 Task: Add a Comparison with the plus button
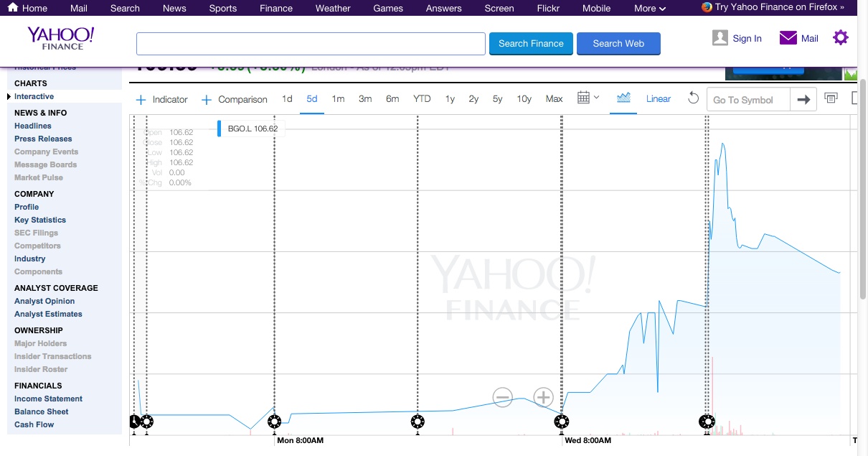tap(207, 100)
